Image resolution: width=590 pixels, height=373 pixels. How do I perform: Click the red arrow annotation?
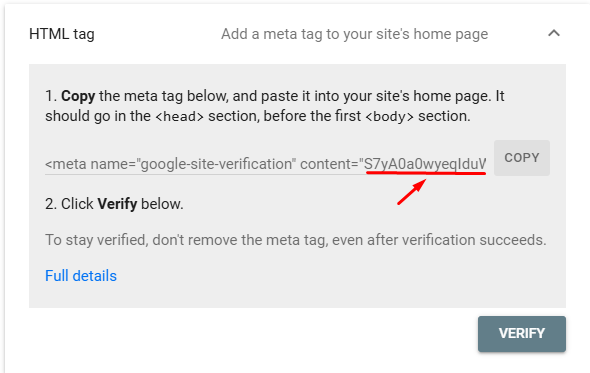[x=412, y=192]
